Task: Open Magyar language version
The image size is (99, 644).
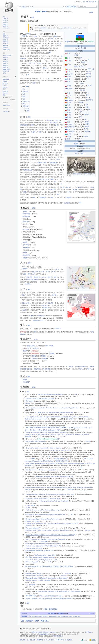Action: click(x=5, y=87)
